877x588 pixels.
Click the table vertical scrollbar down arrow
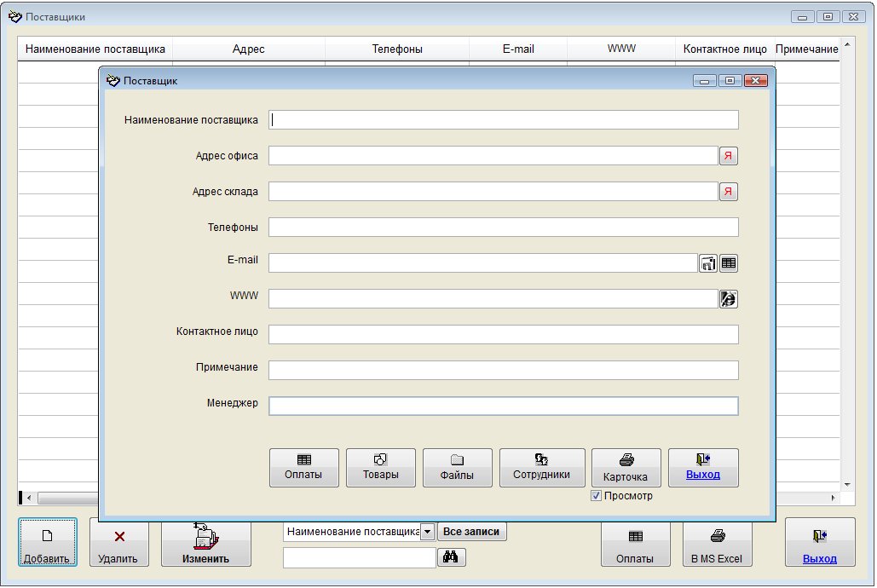coord(847,485)
